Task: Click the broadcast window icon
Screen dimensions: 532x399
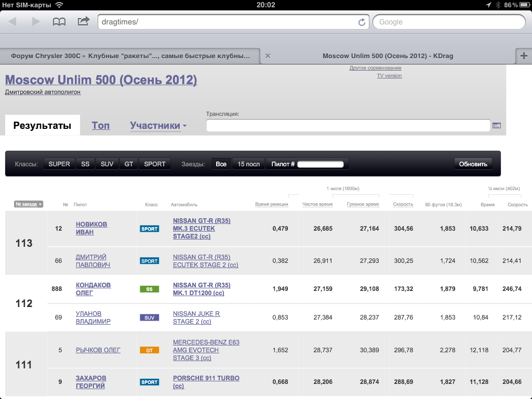Action: click(497, 126)
